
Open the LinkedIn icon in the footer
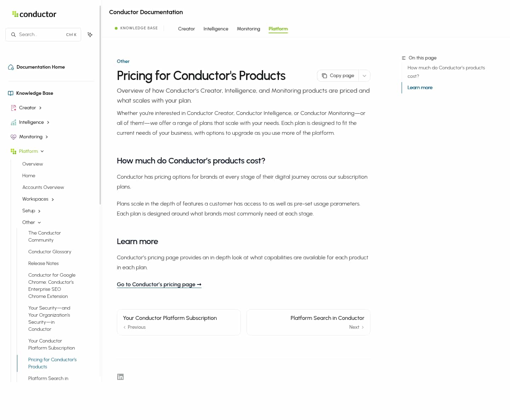tap(120, 377)
